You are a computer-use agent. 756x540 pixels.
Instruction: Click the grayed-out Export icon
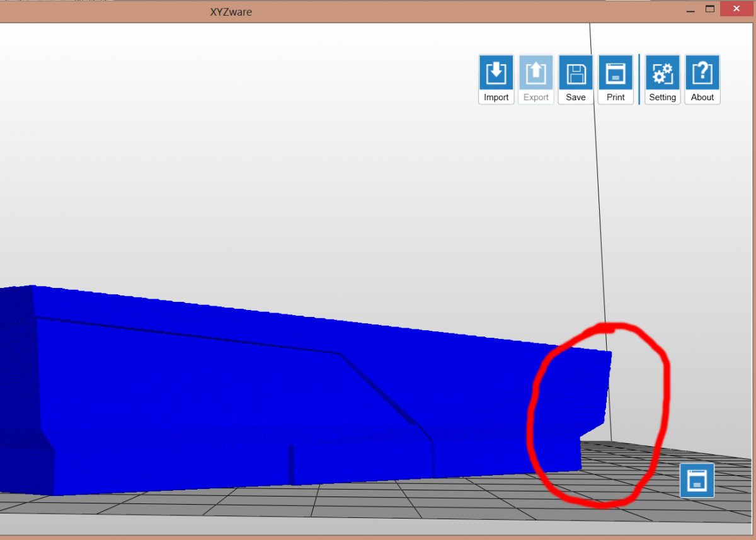click(536, 79)
